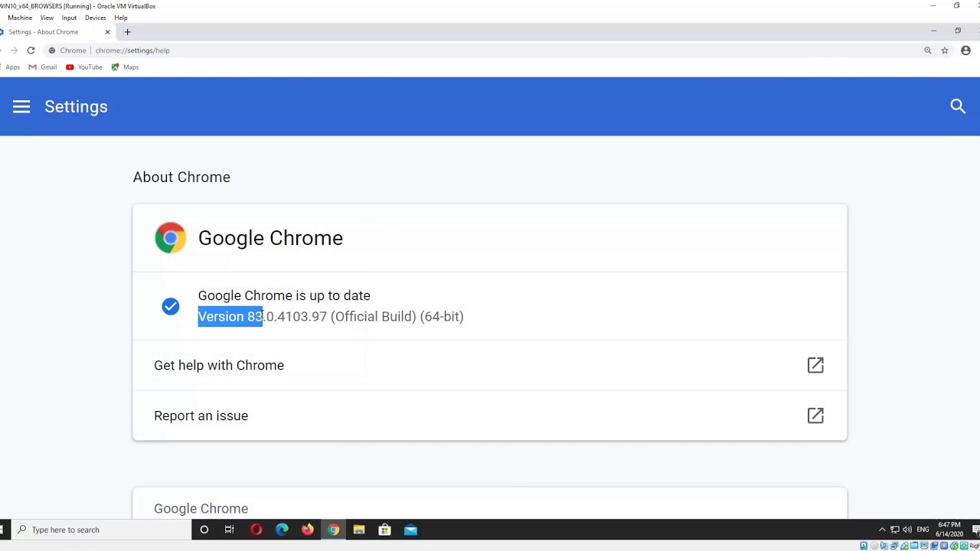Image resolution: width=980 pixels, height=551 pixels.
Task: Launch Microsoft Edge from the taskbar
Action: 282,530
